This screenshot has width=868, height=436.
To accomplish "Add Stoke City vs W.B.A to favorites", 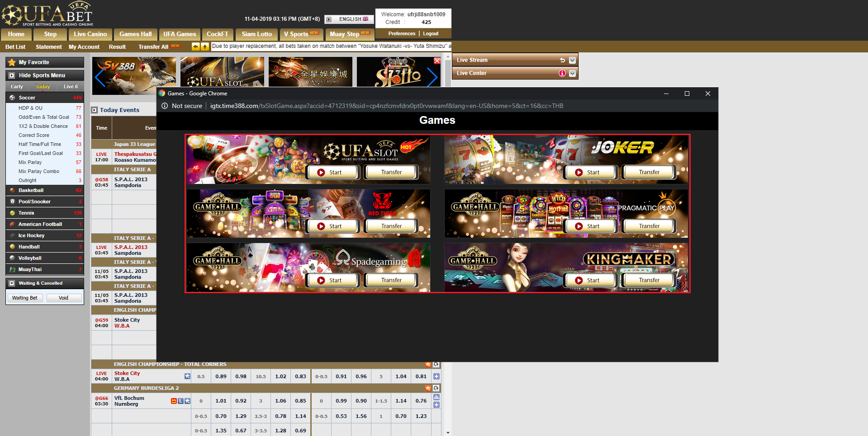I will (187, 376).
